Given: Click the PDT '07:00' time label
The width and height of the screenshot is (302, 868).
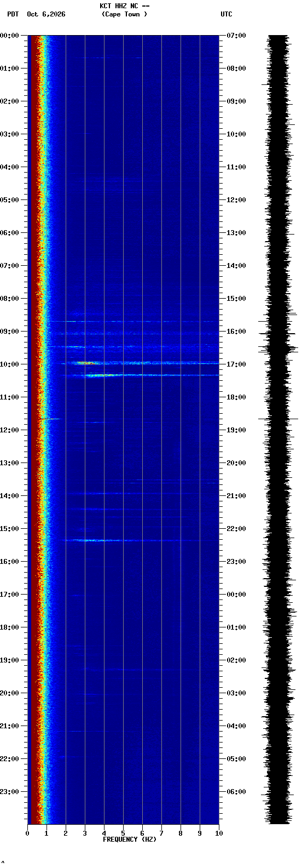Looking at the screenshot, I should tap(10, 266).
